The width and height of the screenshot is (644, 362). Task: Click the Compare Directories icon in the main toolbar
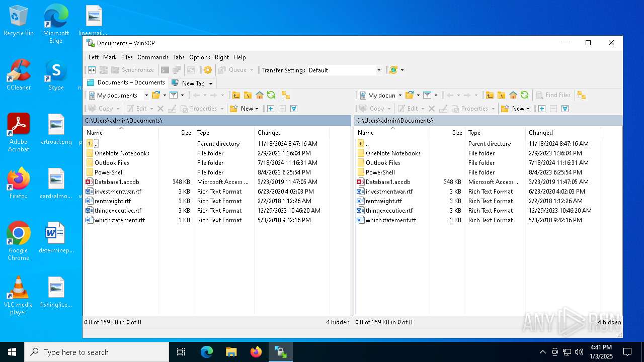click(x=92, y=70)
